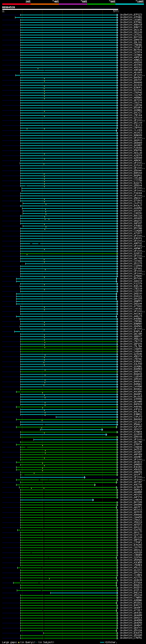The width and height of the screenshot is (146, 644).
Task: Click the UniRef100_Q7RMT4 label
Action: [131, 445]
